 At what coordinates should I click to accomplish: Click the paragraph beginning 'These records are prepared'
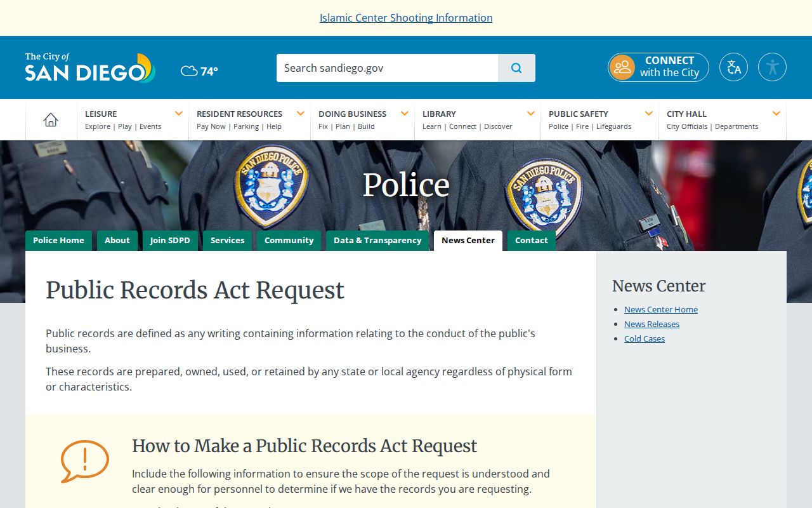(x=309, y=379)
